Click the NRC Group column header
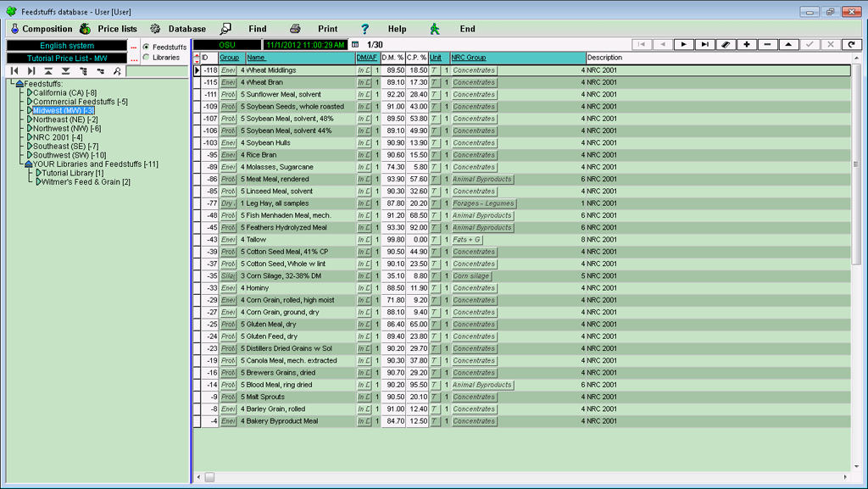 [x=469, y=58]
